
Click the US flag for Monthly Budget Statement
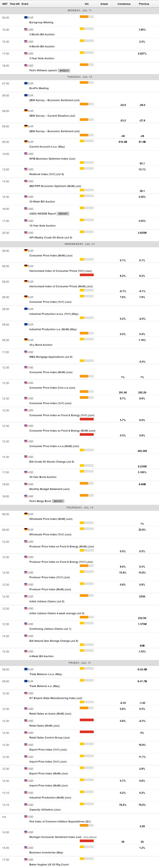pyautogui.click(x=26, y=484)
